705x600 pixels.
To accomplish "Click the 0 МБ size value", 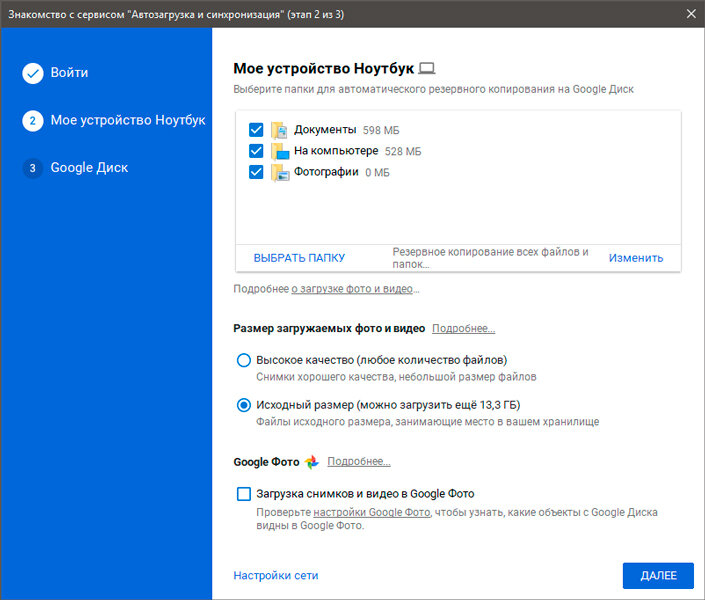I will point(377,173).
